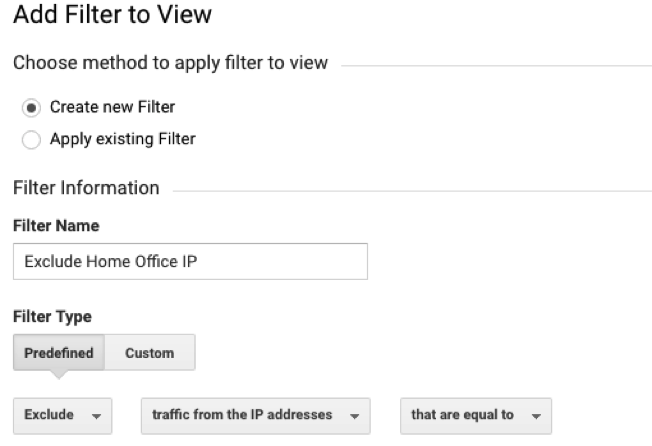Expand the 'that are equal to' dropdown
Viewport: 652px width, 446px height.
click(x=476, y=416)
